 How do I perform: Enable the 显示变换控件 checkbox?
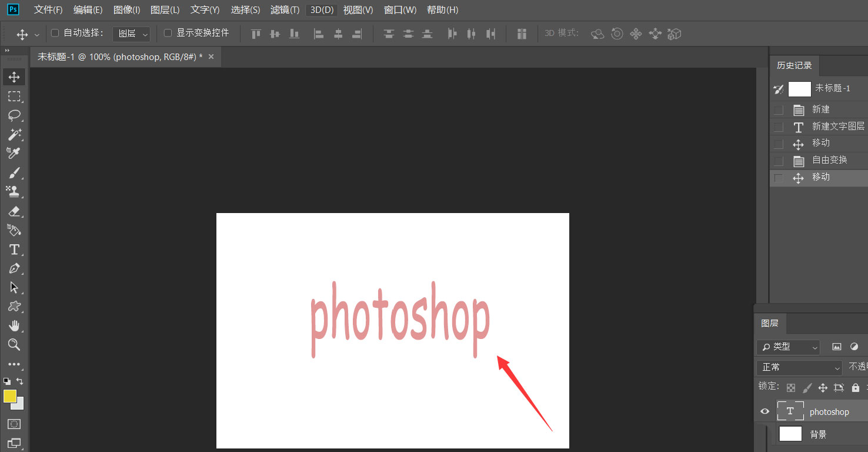coord(168,33)
